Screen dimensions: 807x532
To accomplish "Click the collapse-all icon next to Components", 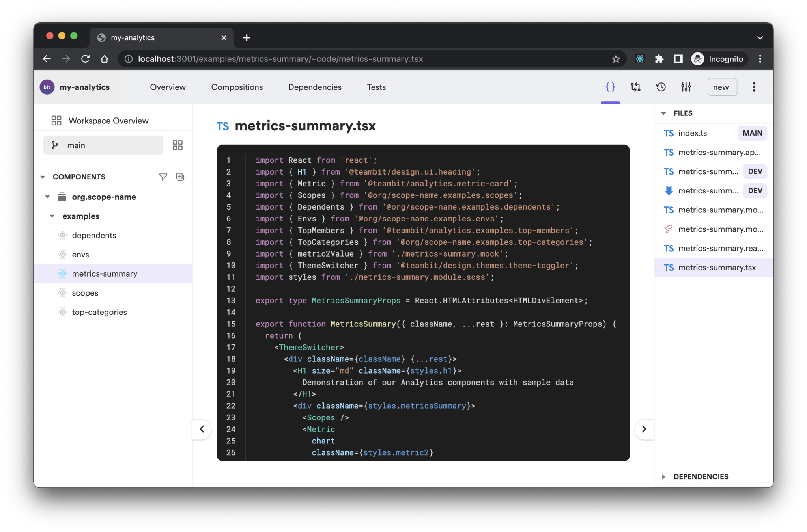I will [x=180, y=177].
